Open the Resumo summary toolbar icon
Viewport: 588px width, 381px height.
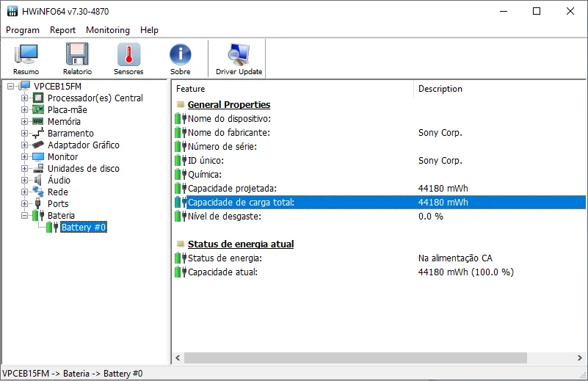click(26, 59)
